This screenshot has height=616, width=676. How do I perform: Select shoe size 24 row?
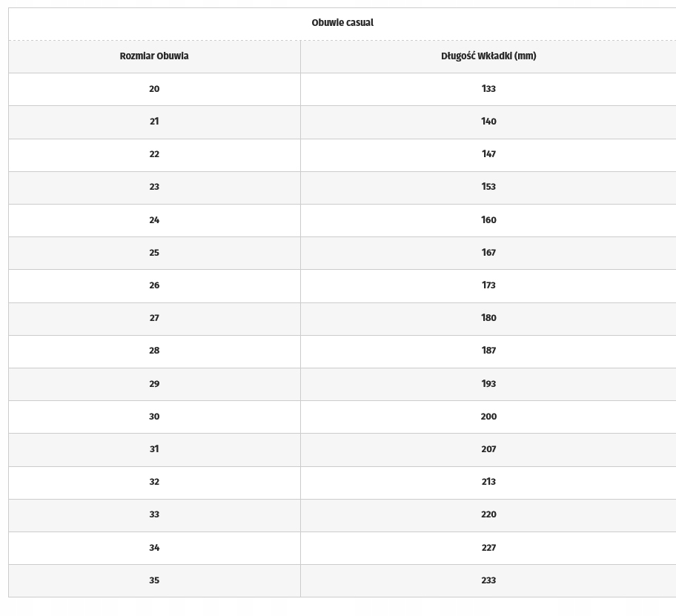point(342,220)
